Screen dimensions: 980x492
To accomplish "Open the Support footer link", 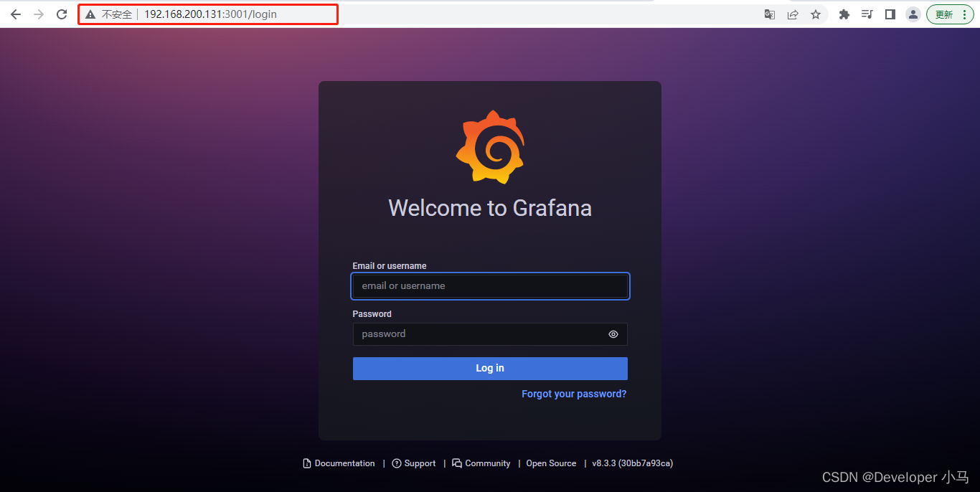I will pos(414,463).
